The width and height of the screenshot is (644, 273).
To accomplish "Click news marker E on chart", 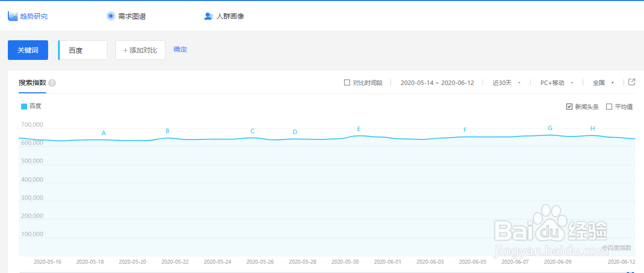I will pos(359,129).
